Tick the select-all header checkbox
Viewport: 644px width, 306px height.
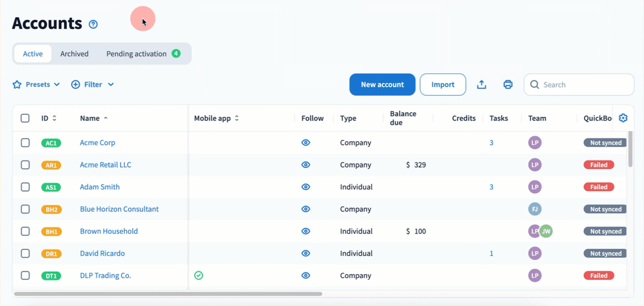pos(25,118)
